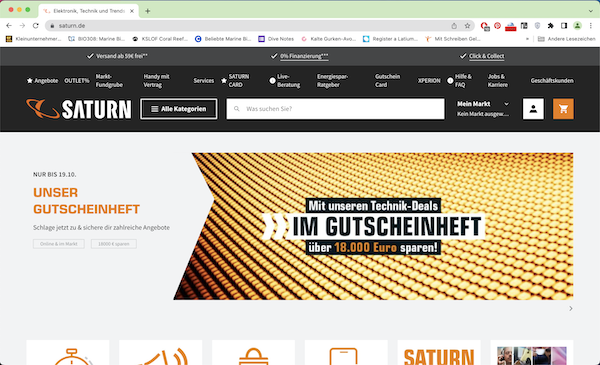This screenshot has height=365, width=600.
Task: Focus the 'Was suchen Sie?' search field
Action: (x=336, y=109)
